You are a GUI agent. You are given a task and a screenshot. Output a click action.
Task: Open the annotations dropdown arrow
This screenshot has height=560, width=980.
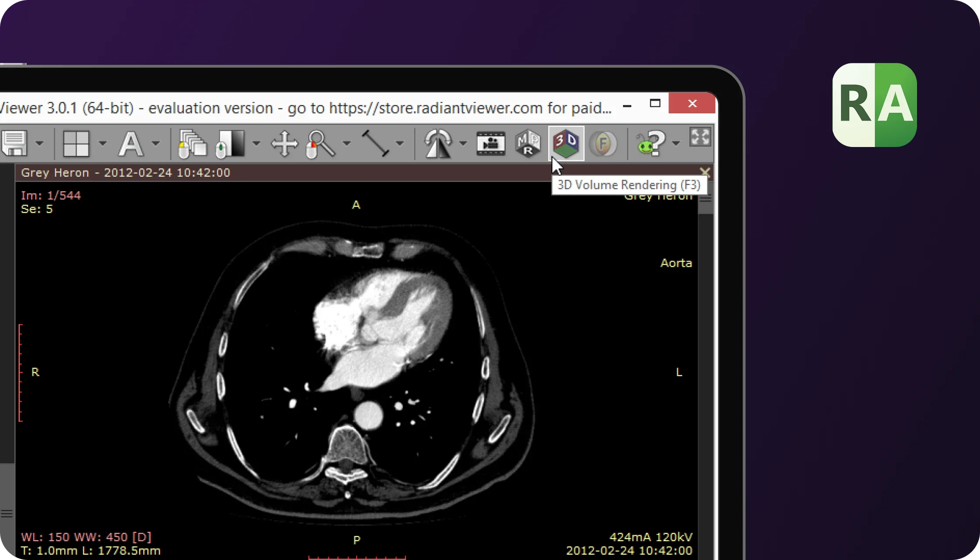[156, 143]
